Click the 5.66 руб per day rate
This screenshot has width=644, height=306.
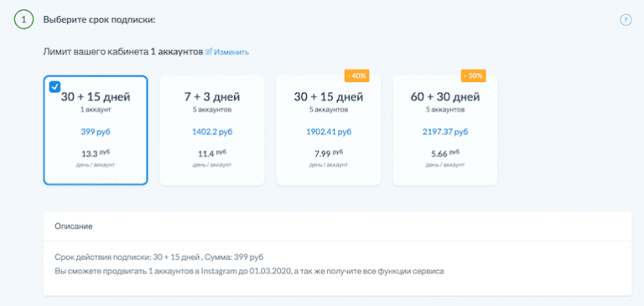click(445, 153)
